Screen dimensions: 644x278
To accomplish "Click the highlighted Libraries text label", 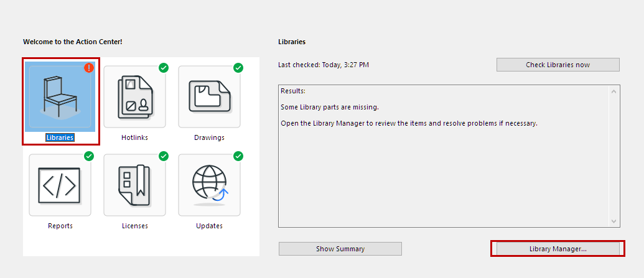I will click(60, 137).
